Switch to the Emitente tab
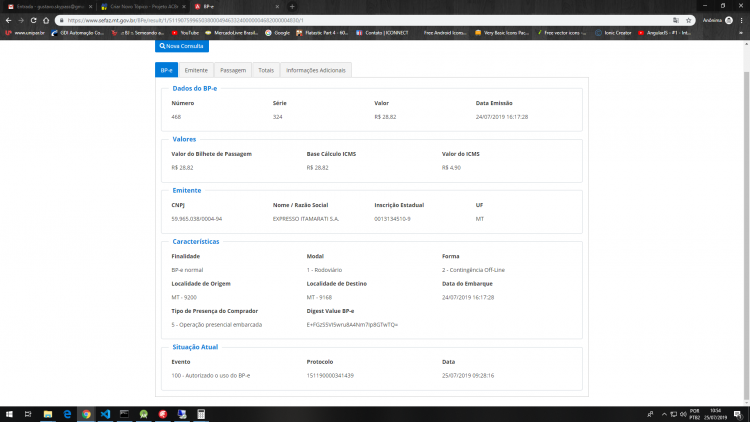The image size is (750, 422). pyautogui.click(x=196, y=70)
